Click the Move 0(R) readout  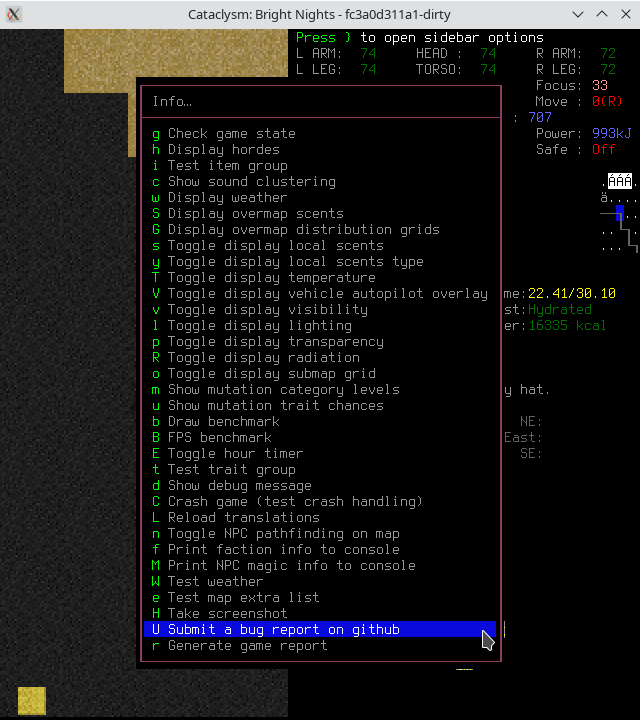(x=579, y=101)
